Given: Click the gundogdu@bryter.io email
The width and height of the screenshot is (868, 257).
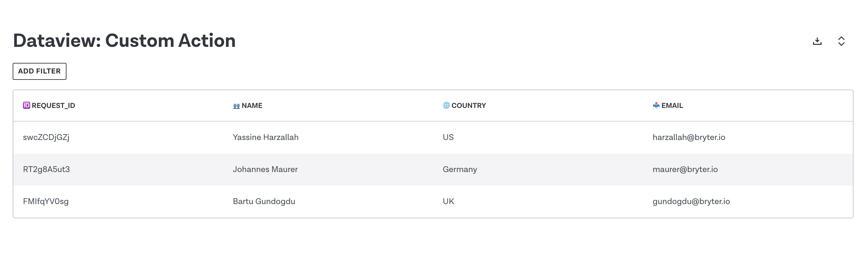Looking at the screenshot, I should pos(691,201).
